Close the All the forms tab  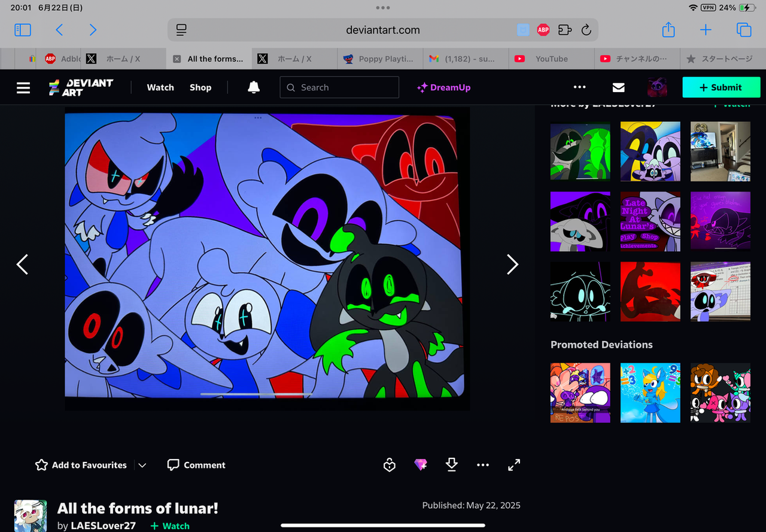(x=177, y=59)
